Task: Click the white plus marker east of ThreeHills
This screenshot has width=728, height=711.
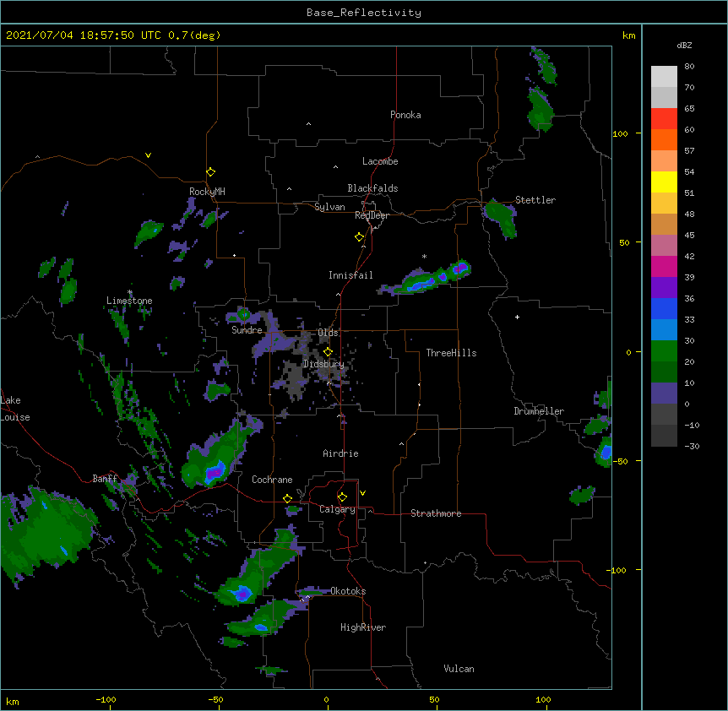Action: [517, 317]
